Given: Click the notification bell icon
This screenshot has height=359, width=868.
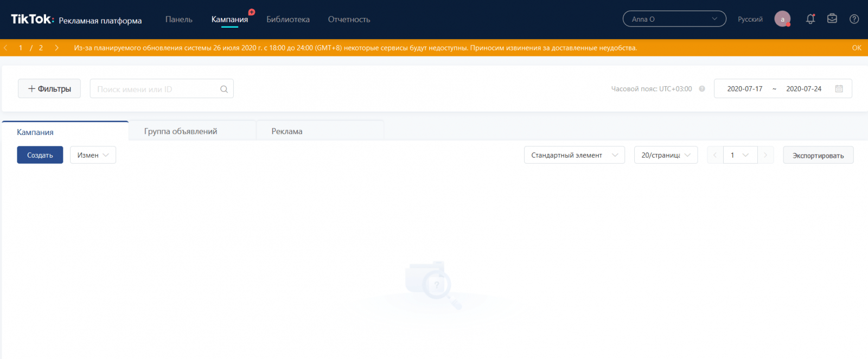Looking at the screenshot, I should [x=810, y=19].
